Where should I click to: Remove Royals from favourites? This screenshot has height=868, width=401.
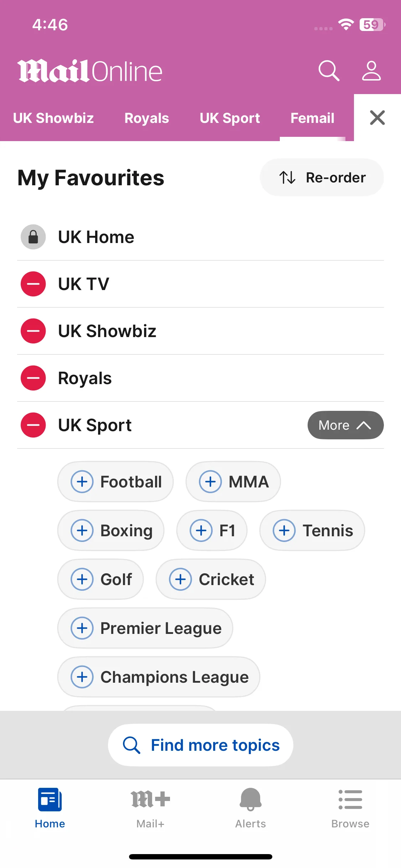(x=33, y=378)
